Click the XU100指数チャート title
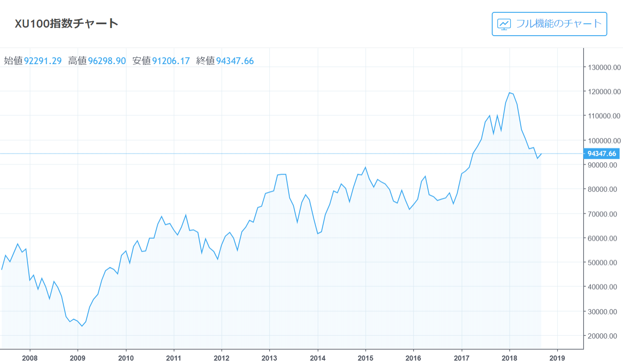Screen dimensions: 623x364 67,23
